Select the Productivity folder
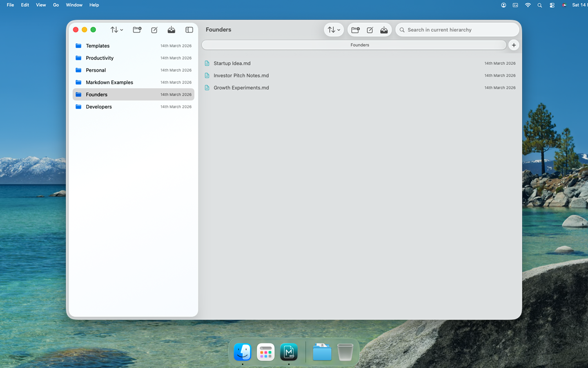 [x=134, y=58]
